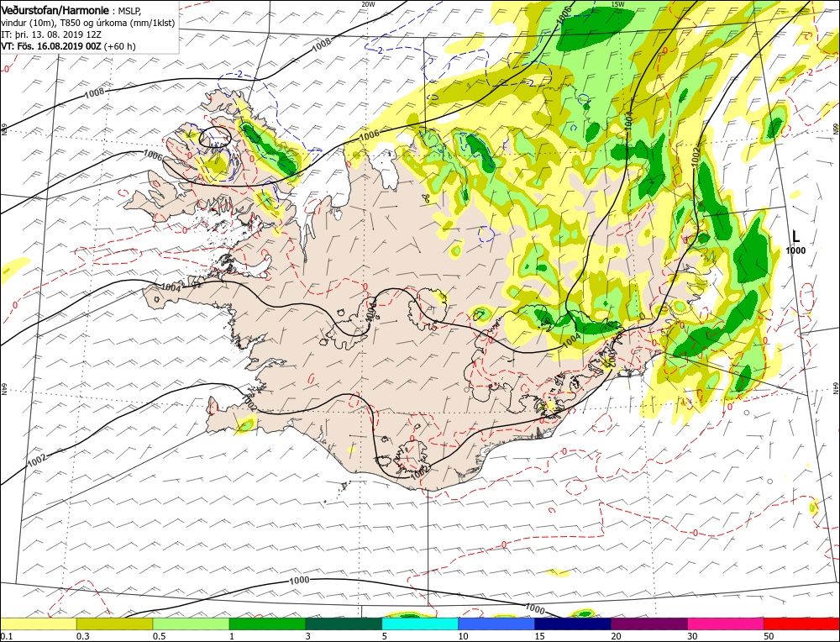This screenshot has width=840, height=642.
Task: Click the "15" legend value
Action: (x=539, y=636)
